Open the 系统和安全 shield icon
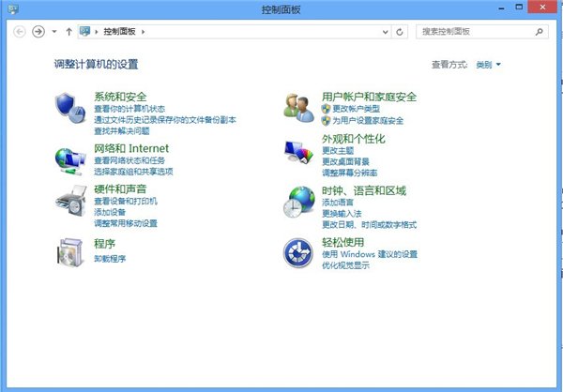Viewport: 563px width, 392px height. tap(70, 108)
